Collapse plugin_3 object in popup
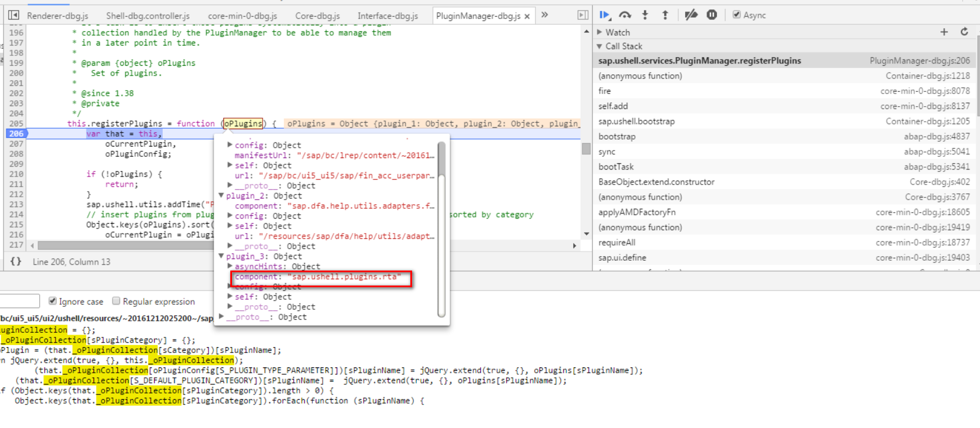Screen dimensions: 980x428 tap(221, 256)
